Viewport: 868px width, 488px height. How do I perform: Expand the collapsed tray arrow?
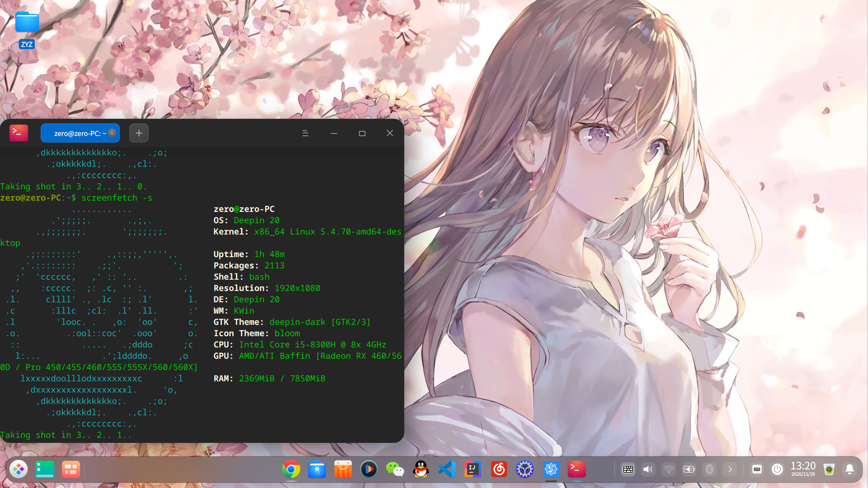coord(730,469)
